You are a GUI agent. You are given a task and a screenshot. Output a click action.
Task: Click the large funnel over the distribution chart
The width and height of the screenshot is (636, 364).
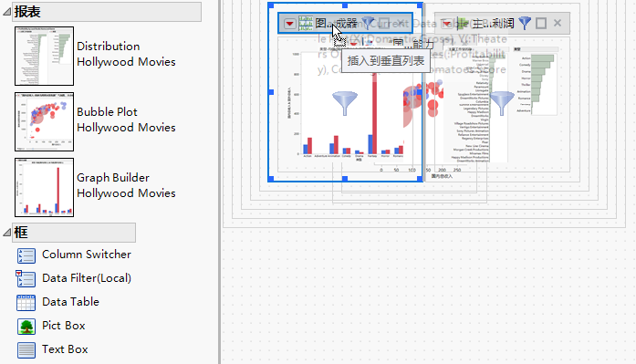click(502, 103)
